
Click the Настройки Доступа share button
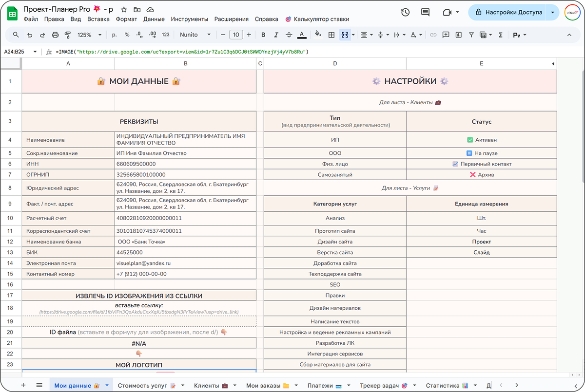(x=508, y=12)
